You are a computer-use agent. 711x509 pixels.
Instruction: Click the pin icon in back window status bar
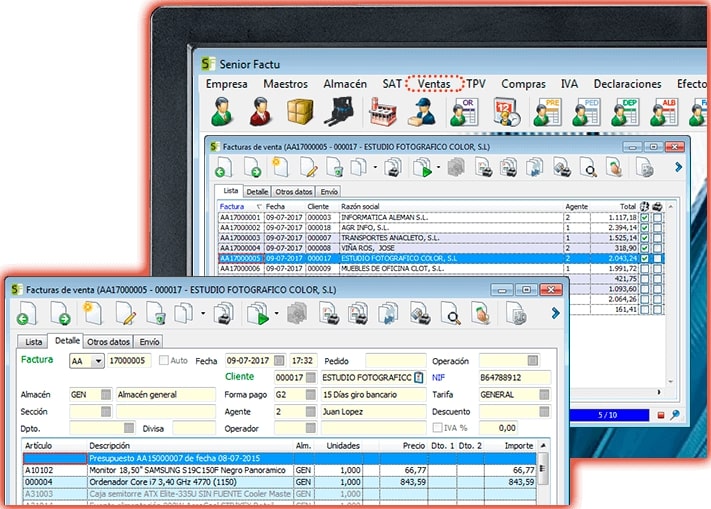click(675, 415)
